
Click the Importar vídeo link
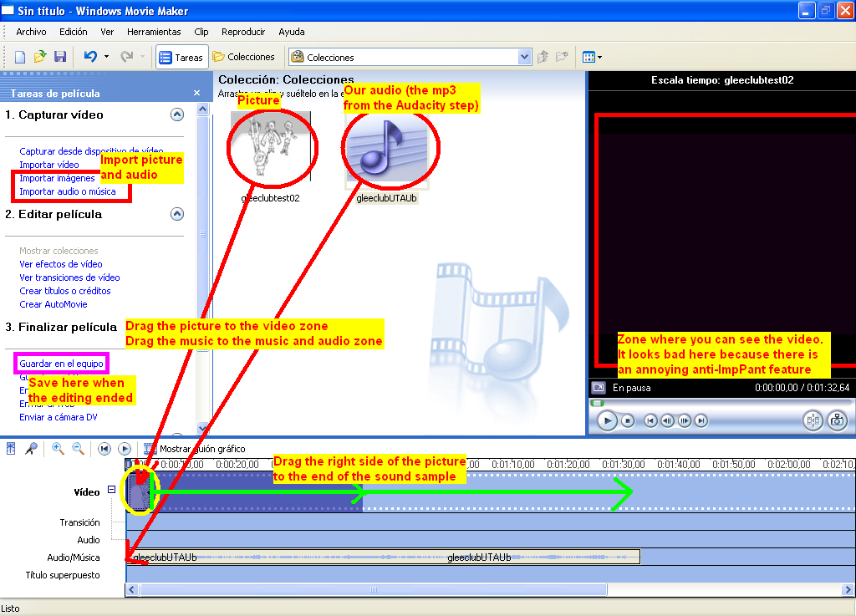coord(49,165)
